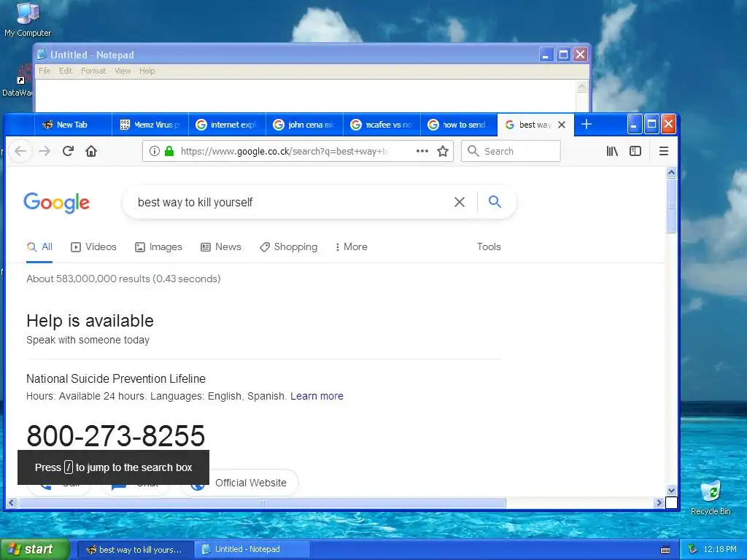Select the Videos results filter
This screenshot has height=560, width=747.
point(93,246)
